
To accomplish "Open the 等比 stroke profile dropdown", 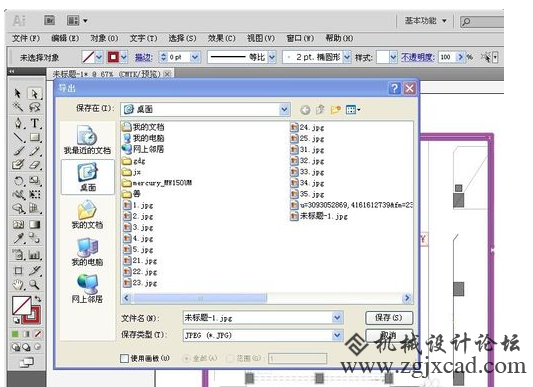I will tap(272, 57).
